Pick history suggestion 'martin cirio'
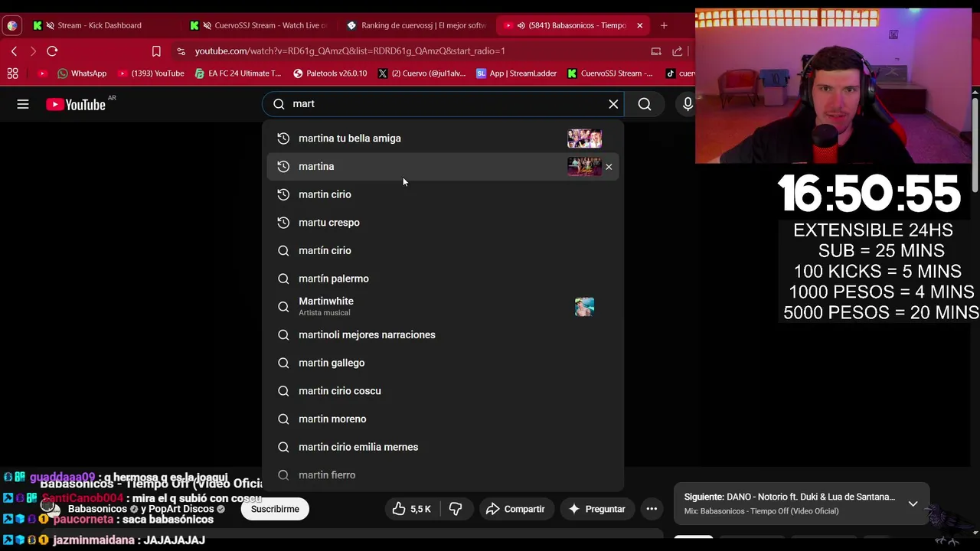 coord(443,194)
